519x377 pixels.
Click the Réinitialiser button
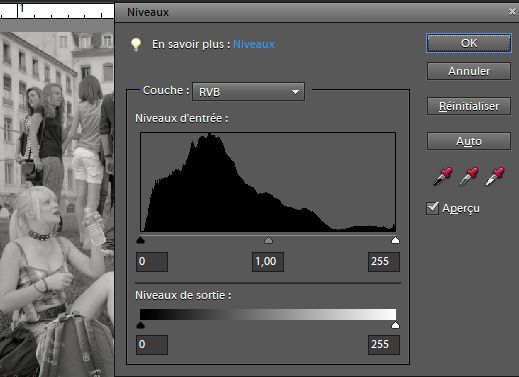tap(469, 106)
